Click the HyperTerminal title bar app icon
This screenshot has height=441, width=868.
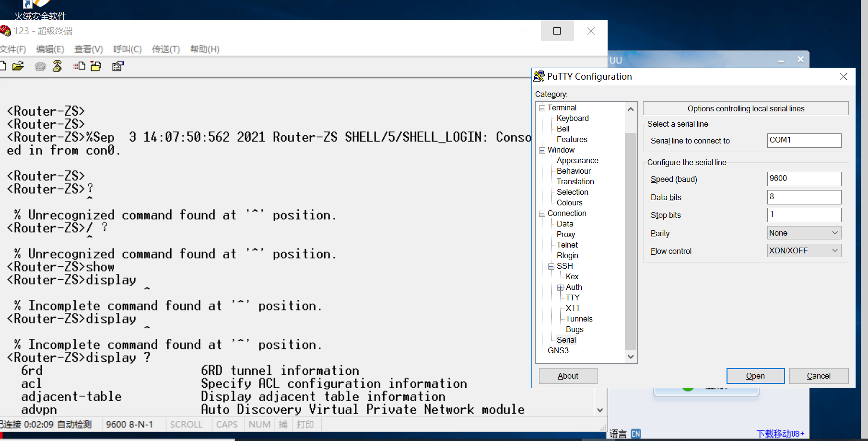[5, 31]
